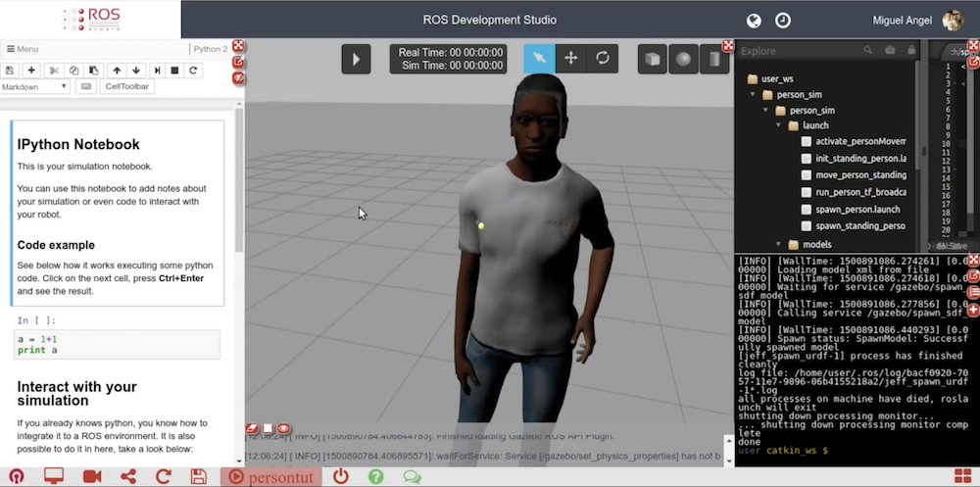
Task: Select the translate move tool
Action: 570,58
